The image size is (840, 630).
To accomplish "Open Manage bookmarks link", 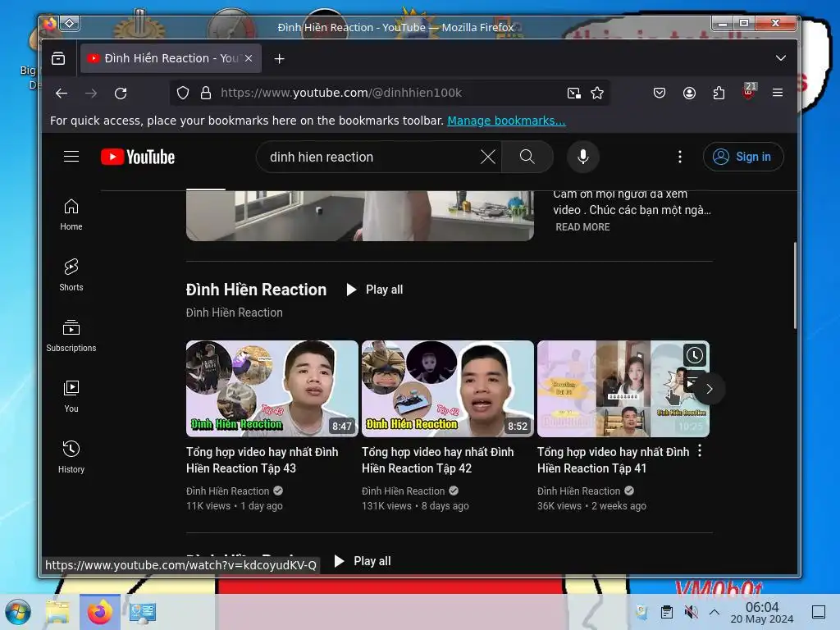I will (506, 121).
